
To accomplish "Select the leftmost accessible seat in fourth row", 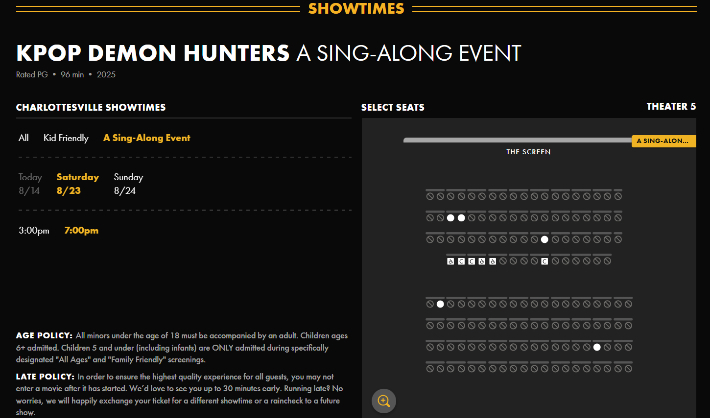I will 451,261.
